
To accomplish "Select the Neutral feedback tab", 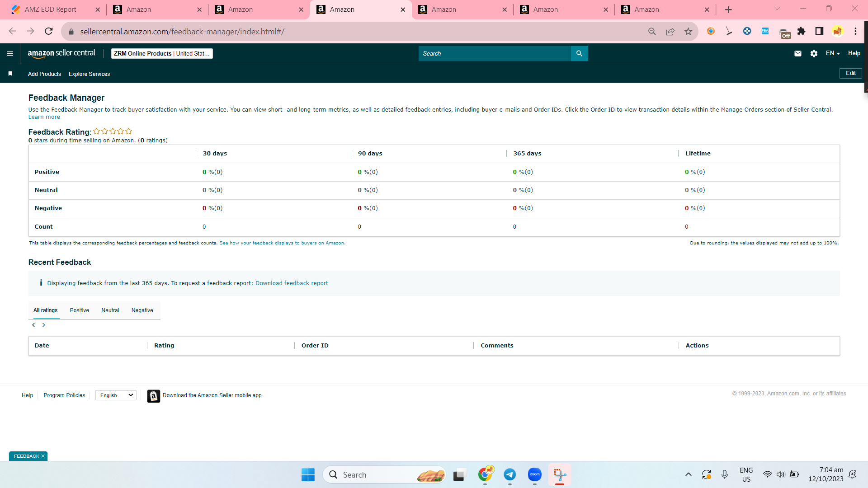I will click(110, 310).
